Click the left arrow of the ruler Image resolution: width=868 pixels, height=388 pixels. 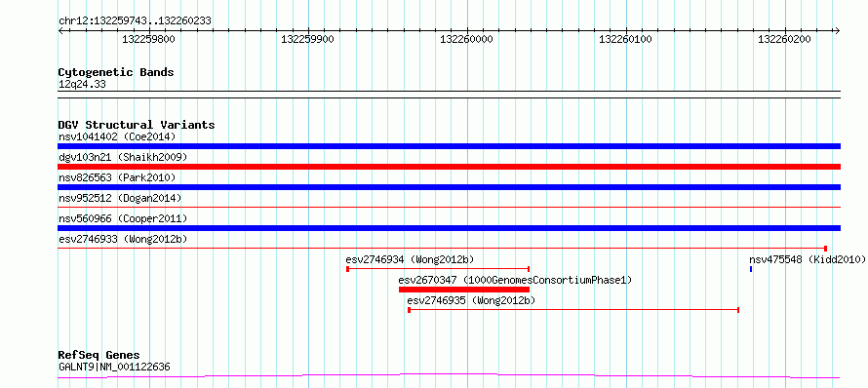click(61, 30)
